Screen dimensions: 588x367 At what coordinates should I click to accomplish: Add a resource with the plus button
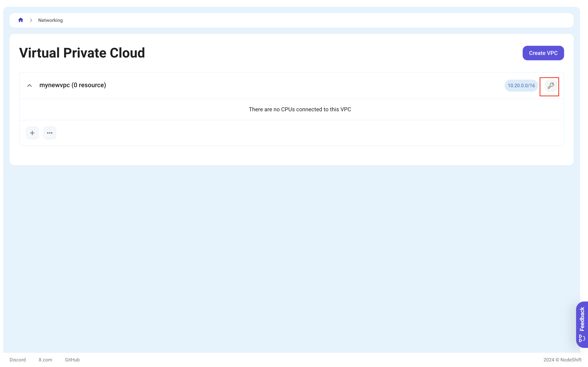[32, 133]
